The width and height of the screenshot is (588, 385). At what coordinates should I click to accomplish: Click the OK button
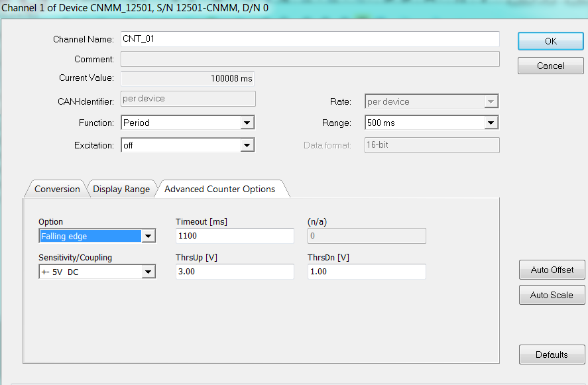point(550,41)
